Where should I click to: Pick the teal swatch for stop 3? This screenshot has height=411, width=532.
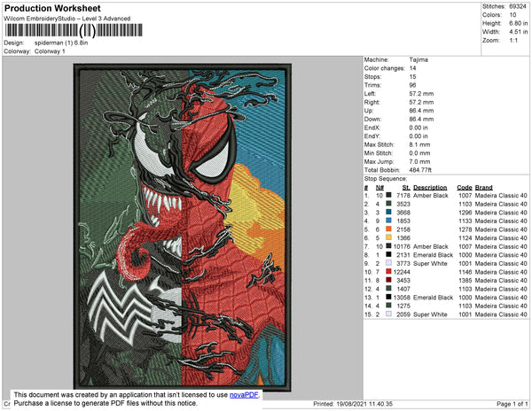(388, 212)
